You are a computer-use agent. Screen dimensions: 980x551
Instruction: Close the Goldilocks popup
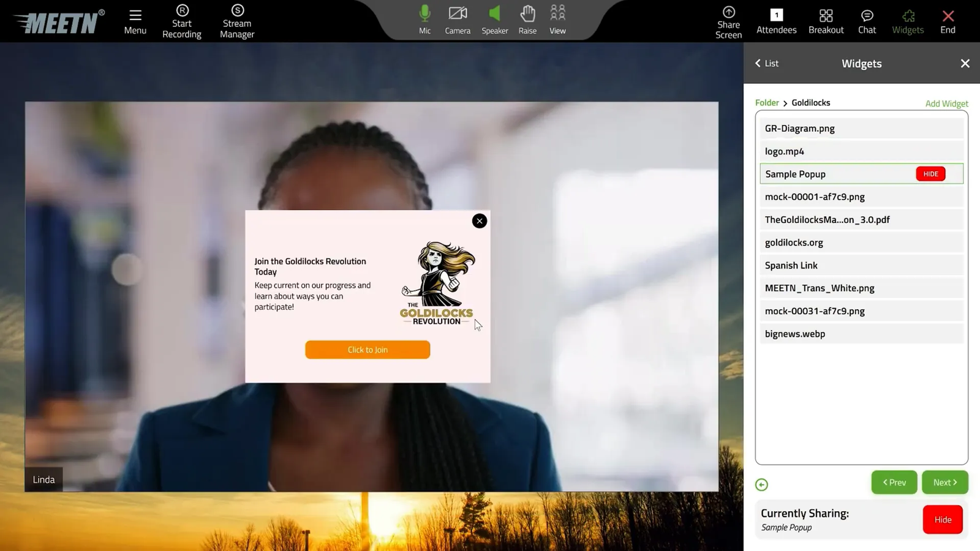480,221
